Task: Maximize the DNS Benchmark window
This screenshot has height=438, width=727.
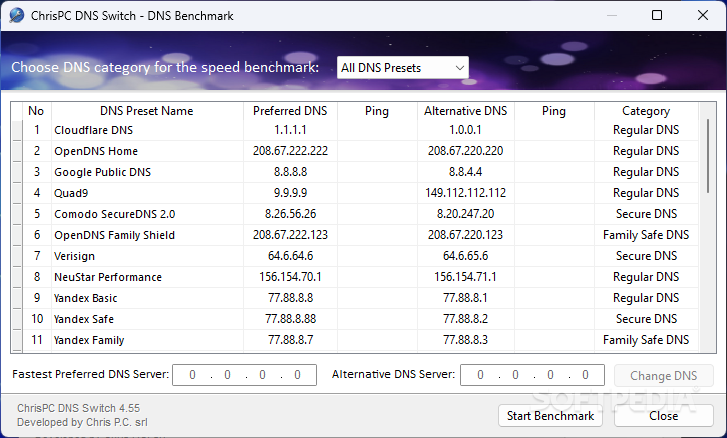Action: (x=657, y=15)
